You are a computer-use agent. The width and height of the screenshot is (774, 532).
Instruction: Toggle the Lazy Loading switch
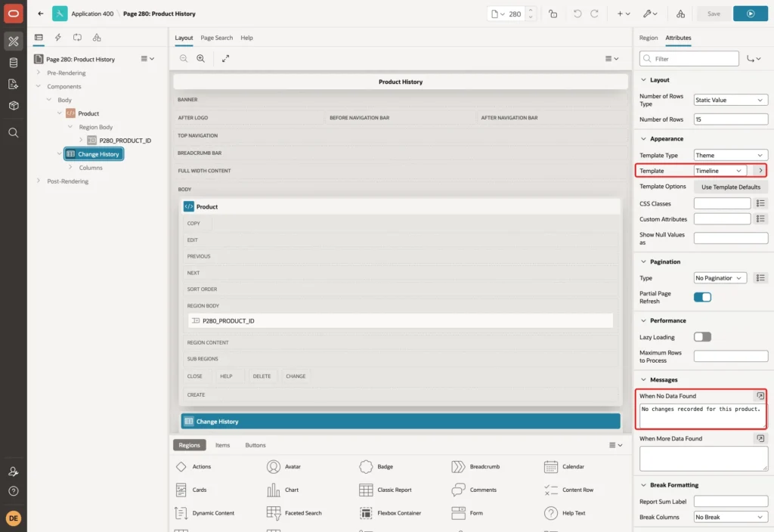[x=702, y=336]
